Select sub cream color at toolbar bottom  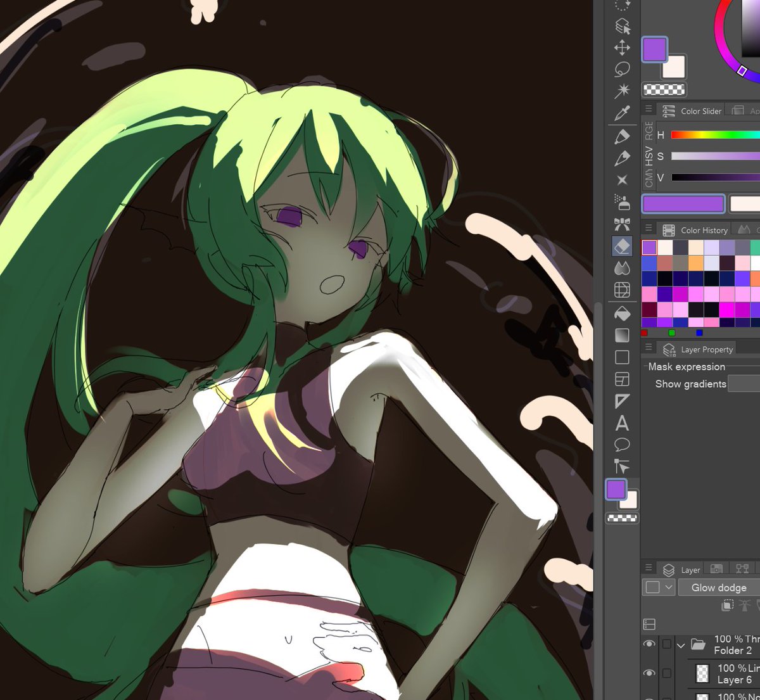click(630, 502)
